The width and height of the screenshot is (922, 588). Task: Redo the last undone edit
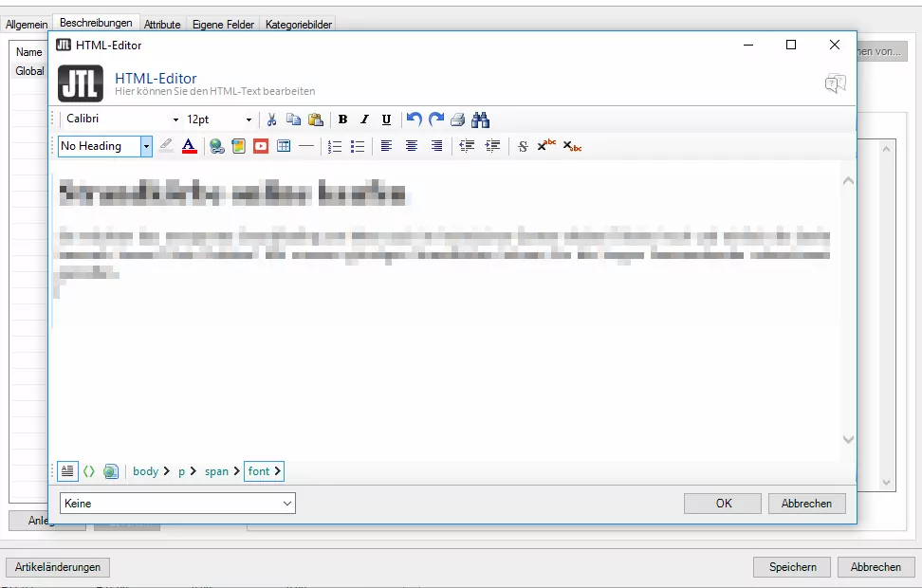435,119
